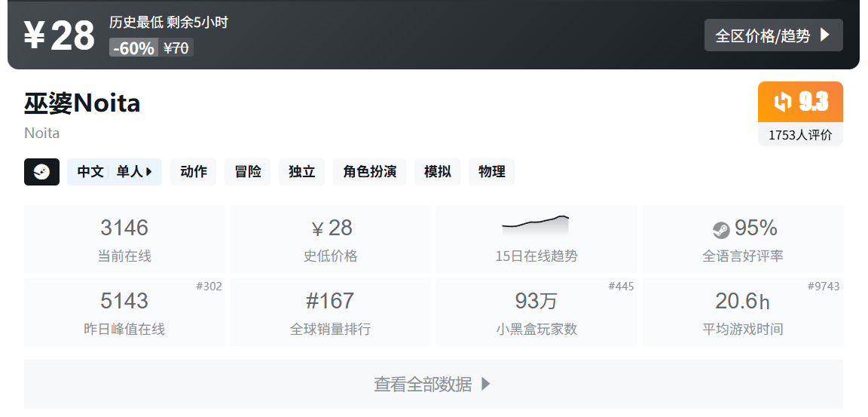Click the 巫婆Noita game title

82,103
